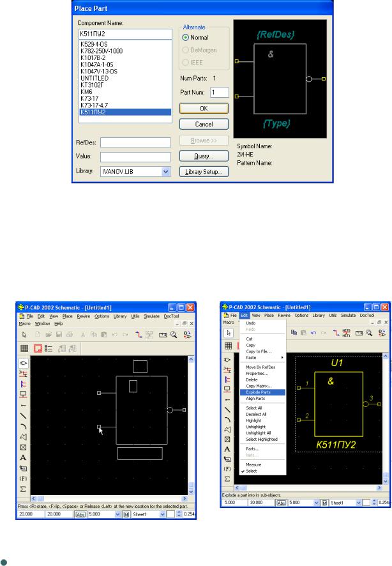Select IEEE symbol sigma tool in left window
The height and width of the screenshot is (566, 392).
[24, 489]
